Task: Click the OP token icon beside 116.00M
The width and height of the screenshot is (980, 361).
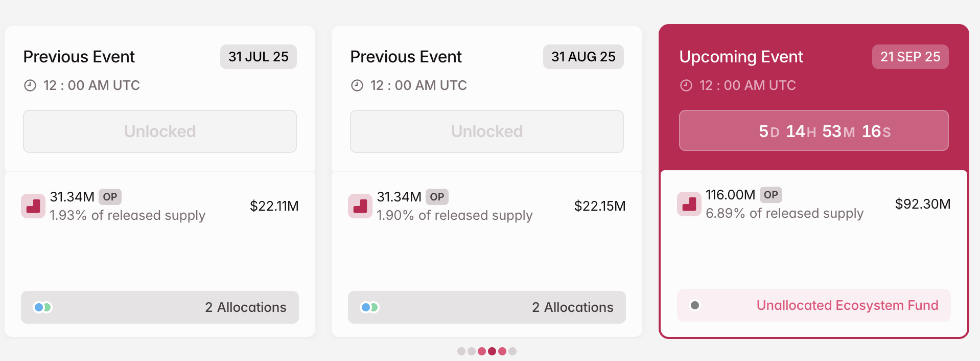Action: click(689, 204)
